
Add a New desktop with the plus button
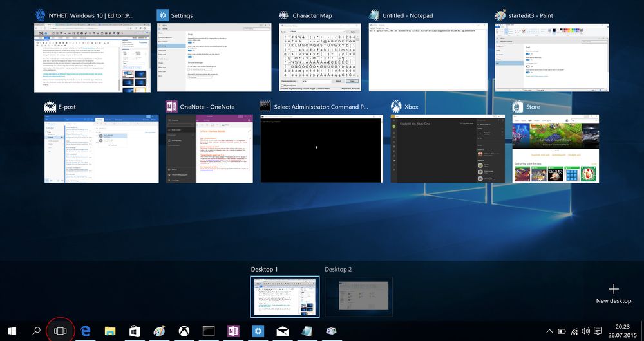click(614, 293)
